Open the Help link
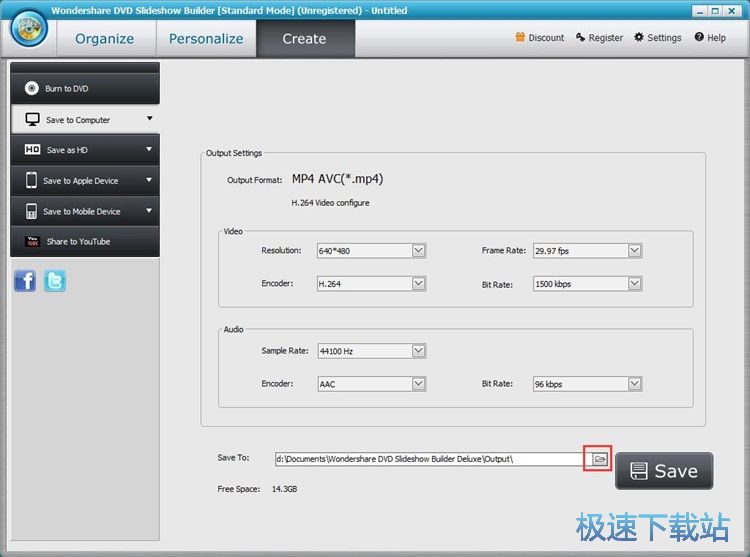Image resolution: width=750 pixels, height=557 pixels. click(x=710, y=37)
